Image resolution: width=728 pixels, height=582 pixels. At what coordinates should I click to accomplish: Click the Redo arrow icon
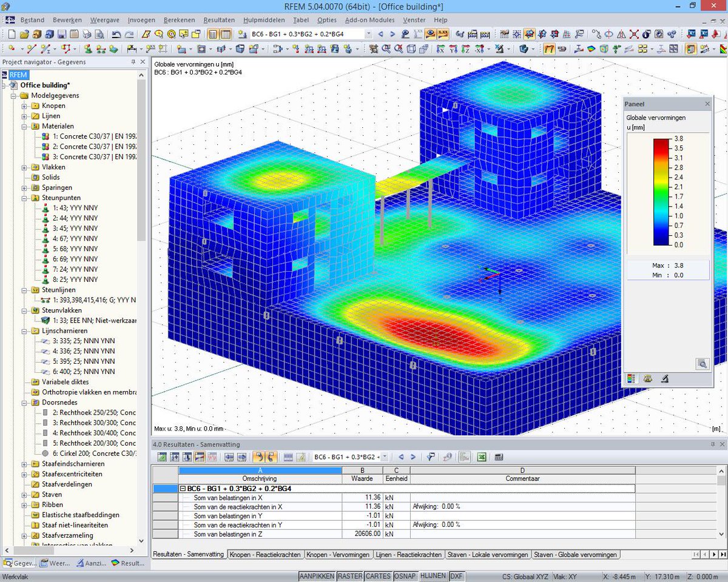tap(129, 35)
